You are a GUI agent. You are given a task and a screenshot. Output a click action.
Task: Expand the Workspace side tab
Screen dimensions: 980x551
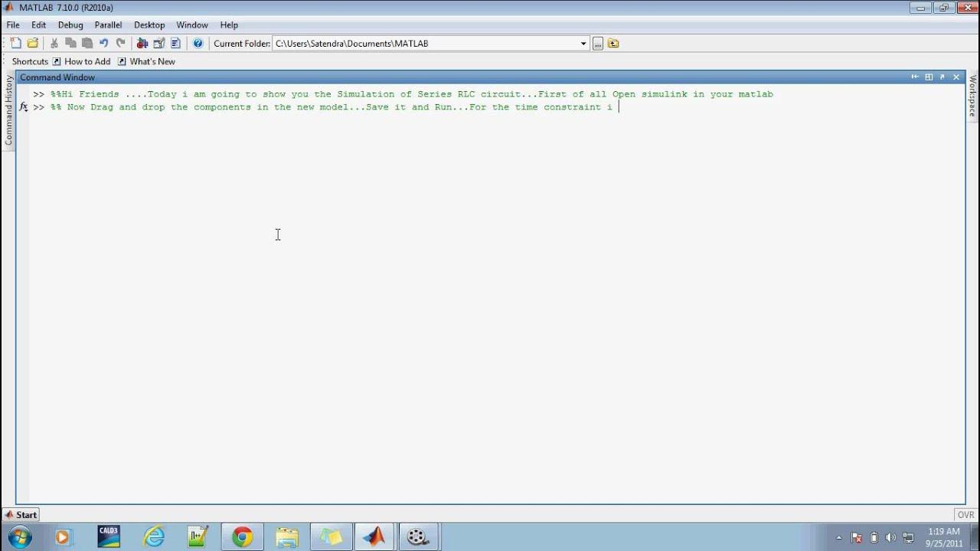coord(972,96)
